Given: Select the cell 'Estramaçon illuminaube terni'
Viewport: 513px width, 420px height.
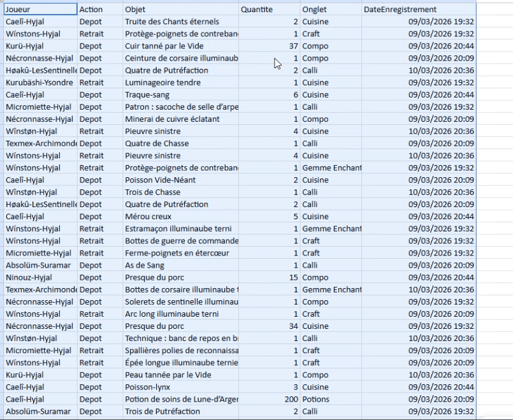Looking at the screenshot, I should coord(181,229).
